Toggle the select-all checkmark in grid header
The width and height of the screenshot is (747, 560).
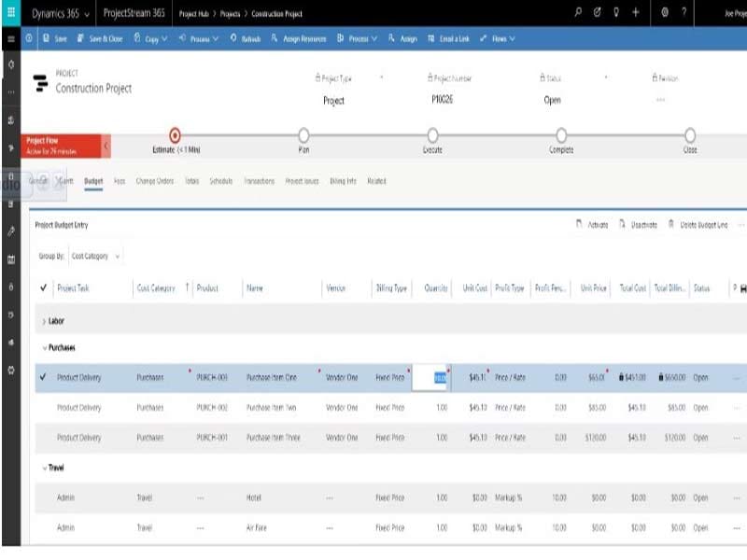pos(43,288)
